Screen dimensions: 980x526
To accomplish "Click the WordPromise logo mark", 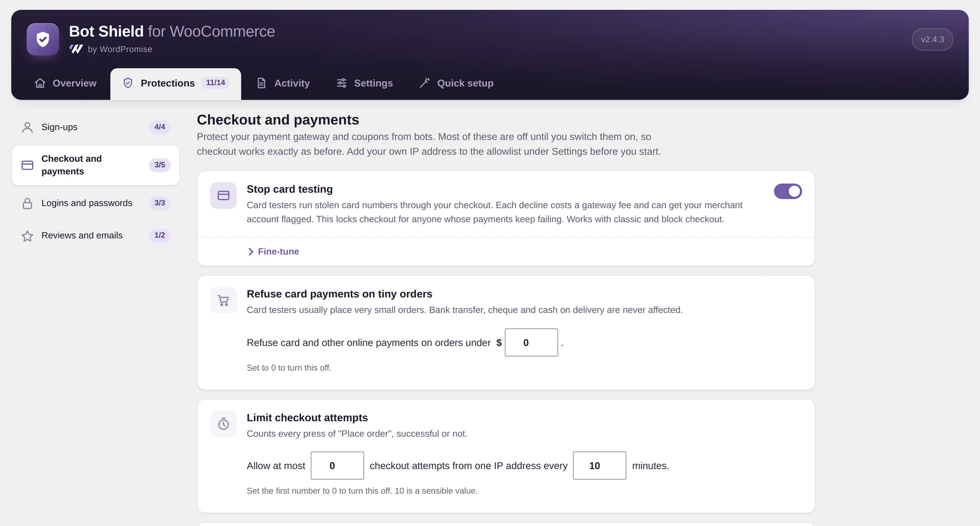I will 76,49.
